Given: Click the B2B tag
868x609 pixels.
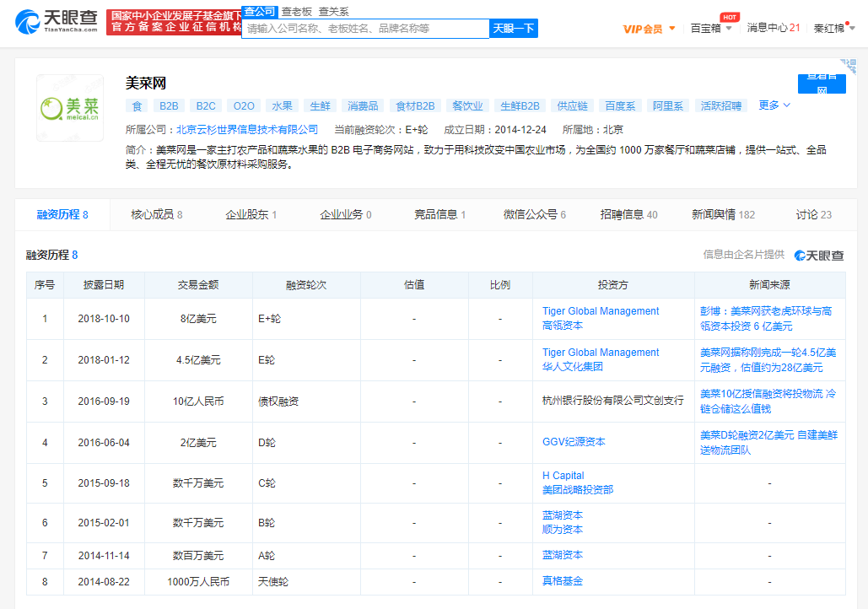Looking at the screenshot, I should click(169, 105).
